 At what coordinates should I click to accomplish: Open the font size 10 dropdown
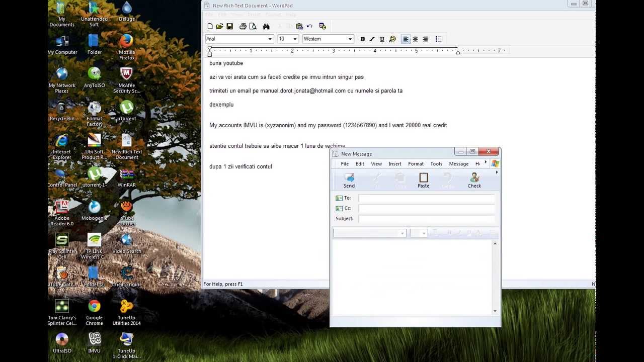(x=295, y=39)
